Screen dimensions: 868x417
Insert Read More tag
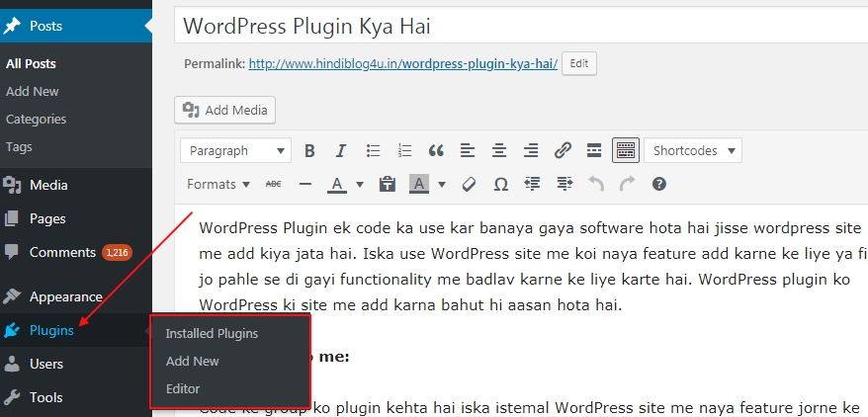pyautogui.click(x=594, y=150)
